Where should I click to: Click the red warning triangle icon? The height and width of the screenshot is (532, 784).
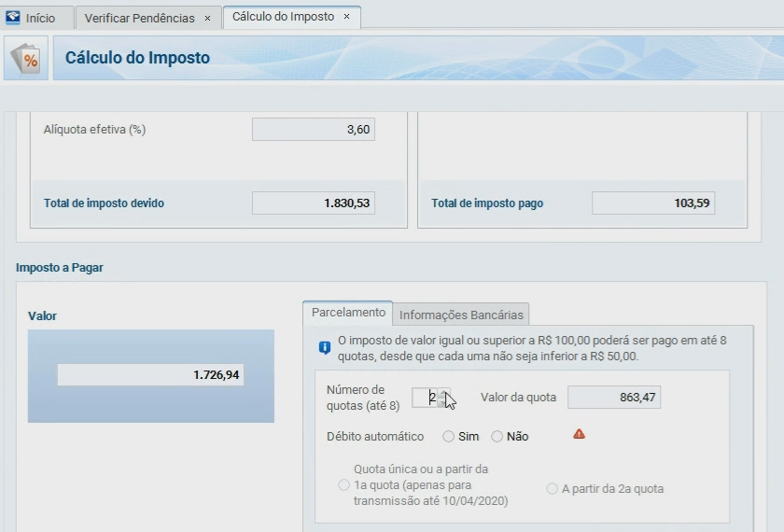click(579, 434)
